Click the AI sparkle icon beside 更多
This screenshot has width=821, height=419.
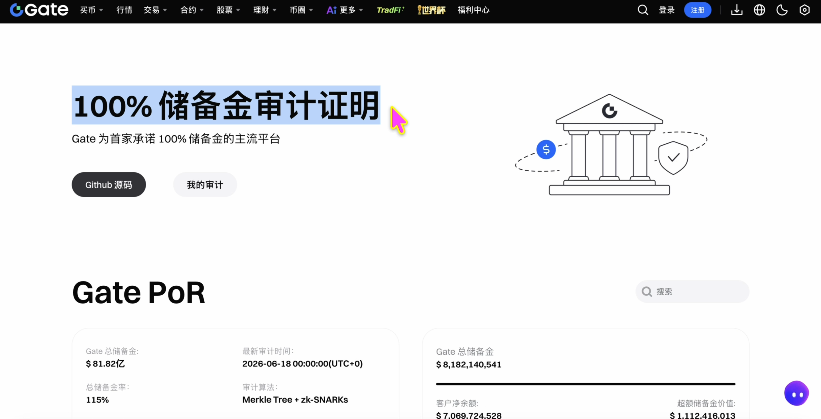(x=331, y=10)
